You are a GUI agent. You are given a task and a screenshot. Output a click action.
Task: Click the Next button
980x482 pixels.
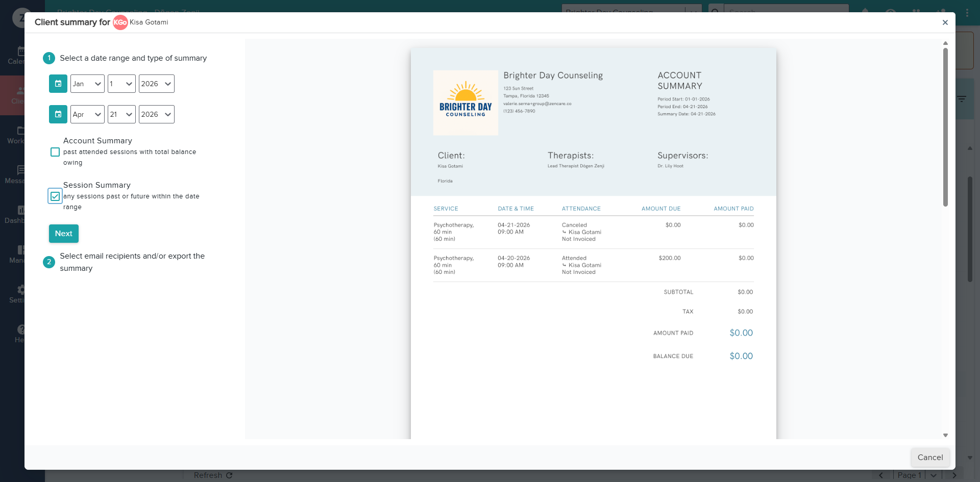[x=64, y=234]
